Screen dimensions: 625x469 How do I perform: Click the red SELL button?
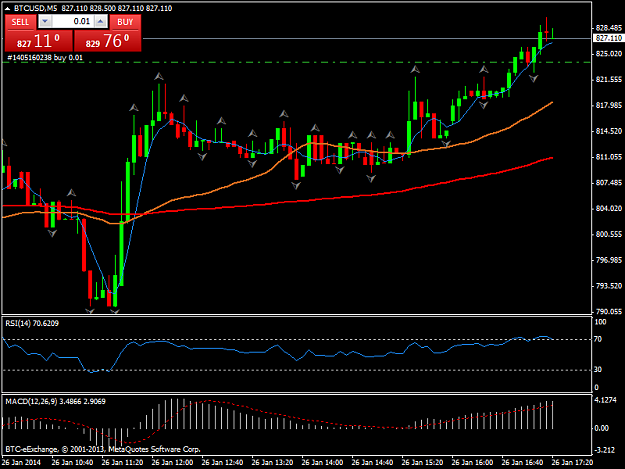20,22
